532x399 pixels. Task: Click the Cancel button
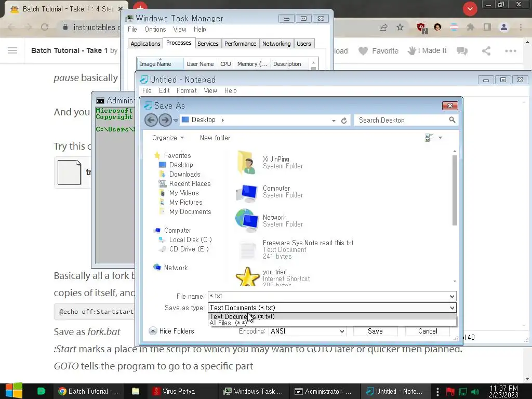pyautogui.click(x=428, y=331)
